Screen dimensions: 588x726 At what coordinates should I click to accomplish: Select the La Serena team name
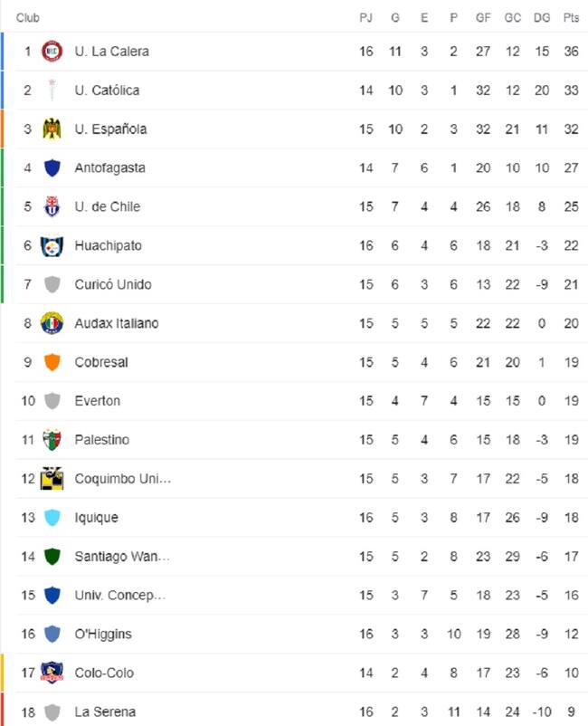pyautogui.click(x=105, y=712)
